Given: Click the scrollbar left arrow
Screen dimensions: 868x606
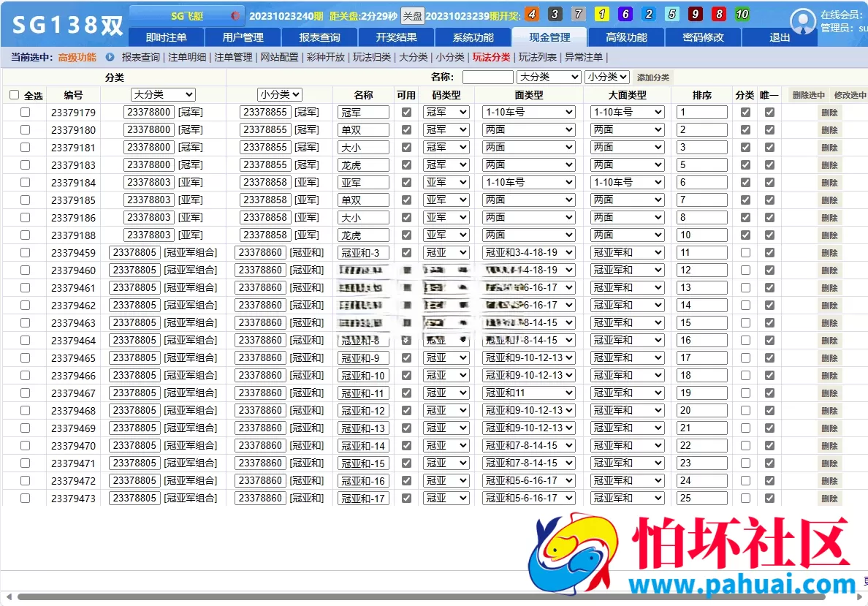Looking at the screenshot, I should click(8, 596).
